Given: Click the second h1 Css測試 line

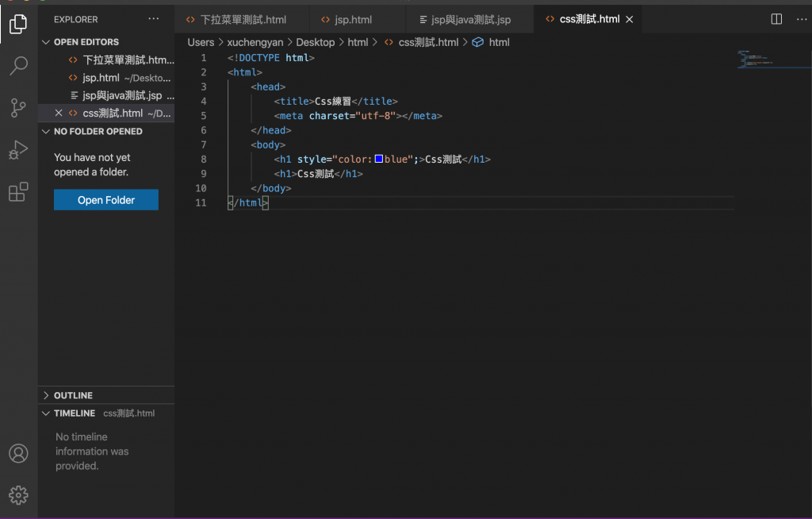Looking at the screenshot, I should 319,174.
